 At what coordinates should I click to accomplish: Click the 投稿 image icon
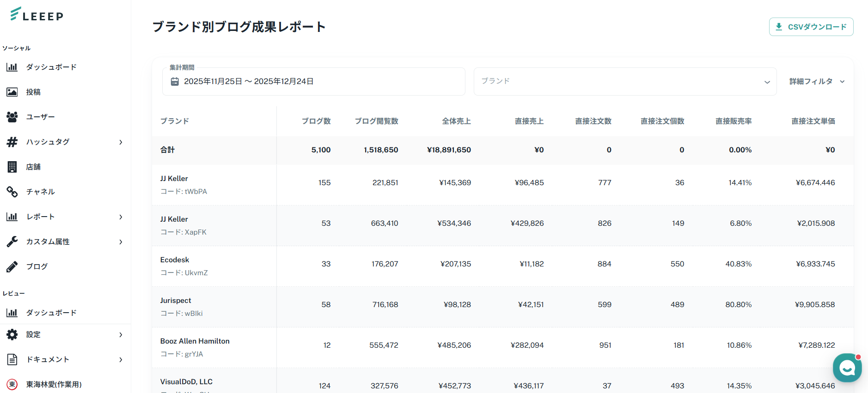tap(12, 92)
